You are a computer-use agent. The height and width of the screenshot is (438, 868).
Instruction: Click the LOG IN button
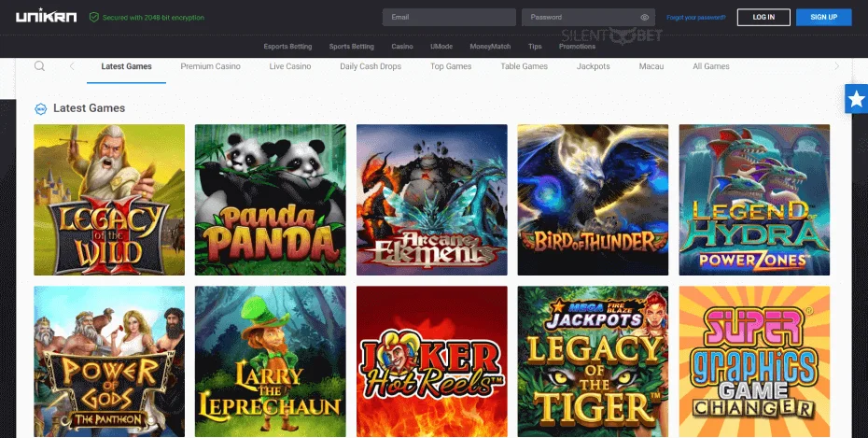tap(763, 17)
